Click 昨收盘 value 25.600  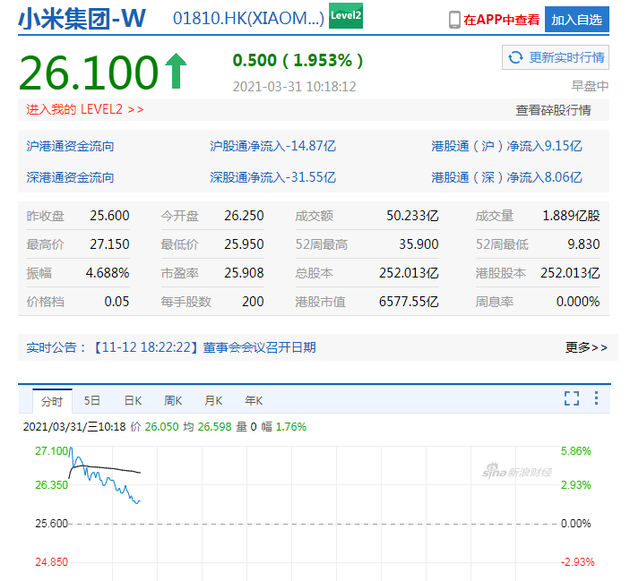(x=110, y=215)
